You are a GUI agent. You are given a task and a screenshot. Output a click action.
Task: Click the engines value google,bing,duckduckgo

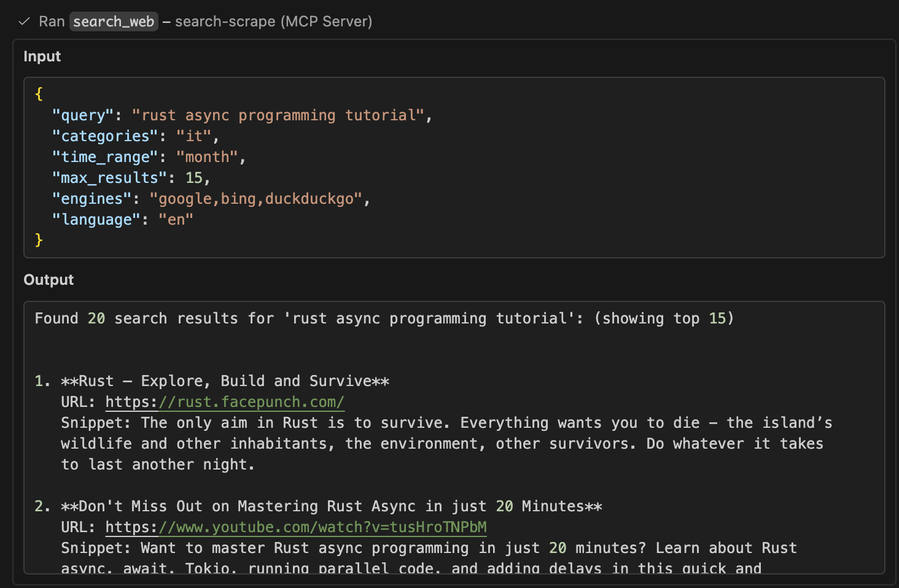[259, 198]
